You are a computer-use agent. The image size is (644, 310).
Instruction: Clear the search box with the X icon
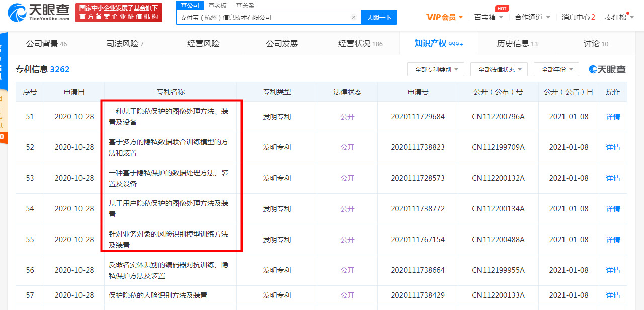pyautogui.click(x=353, y=17)
